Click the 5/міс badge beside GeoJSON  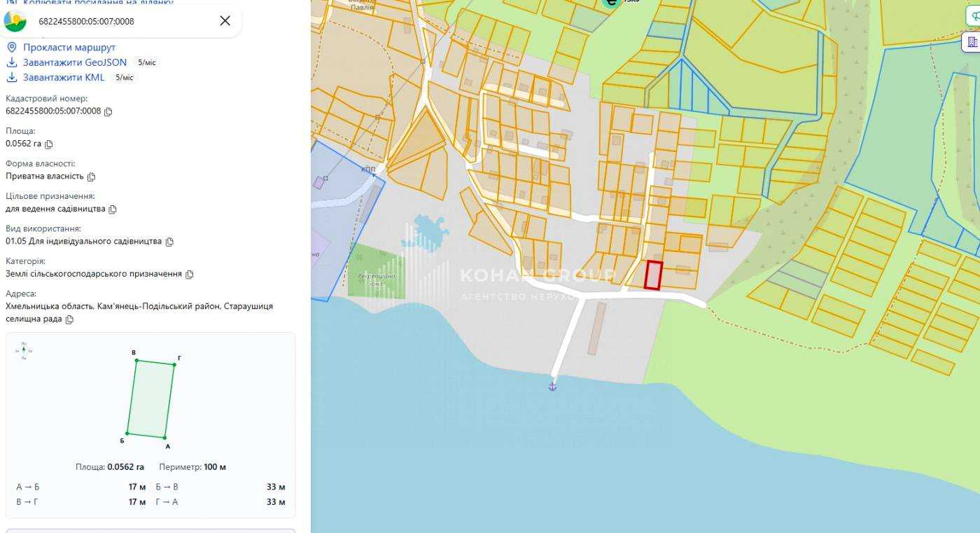coord(147,62)
